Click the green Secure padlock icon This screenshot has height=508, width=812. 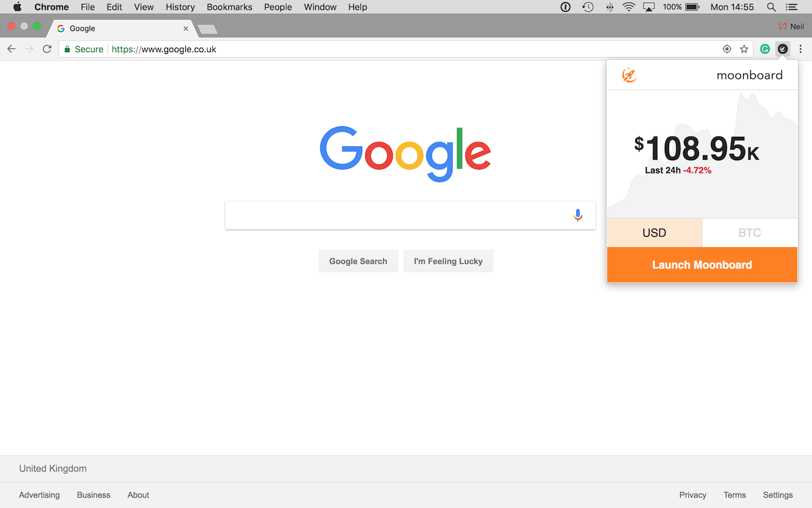tap(67, 49)
